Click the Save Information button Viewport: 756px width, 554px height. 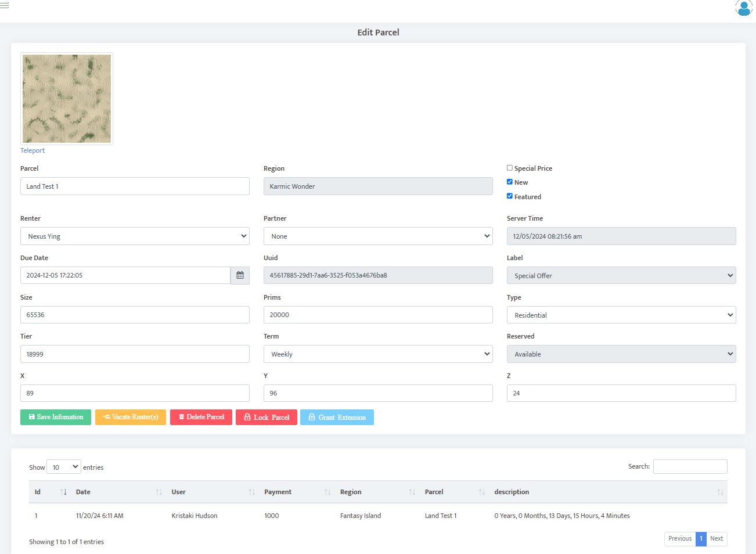[56, 417]
